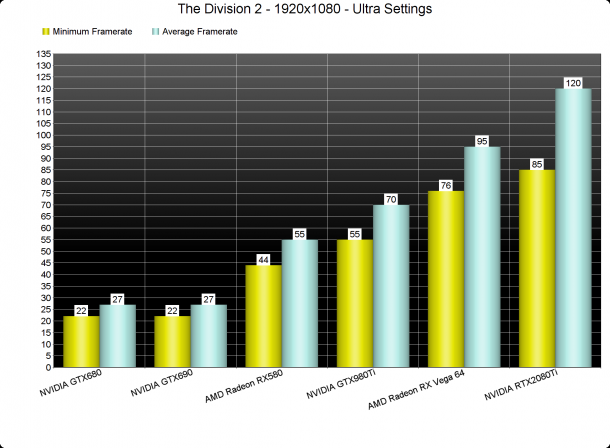Click the chart title "The Division 2 - 1920x1080 - Ultra Settings"
Viewport: 610px width, 448px height.
coord(305,9)
